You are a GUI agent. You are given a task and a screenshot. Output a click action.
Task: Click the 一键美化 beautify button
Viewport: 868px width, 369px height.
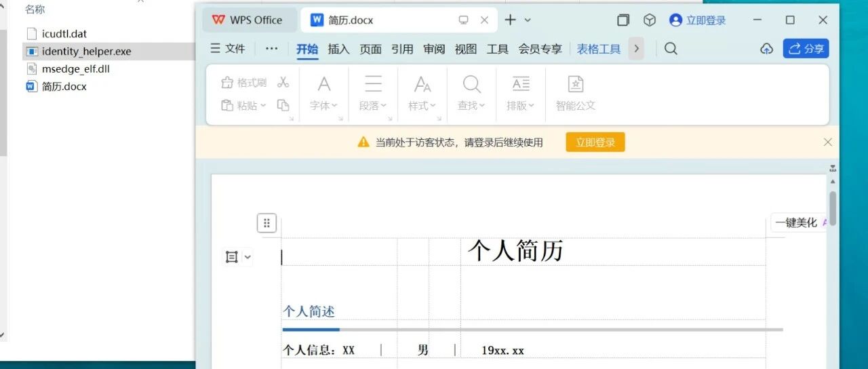click(x=799, y=222)
